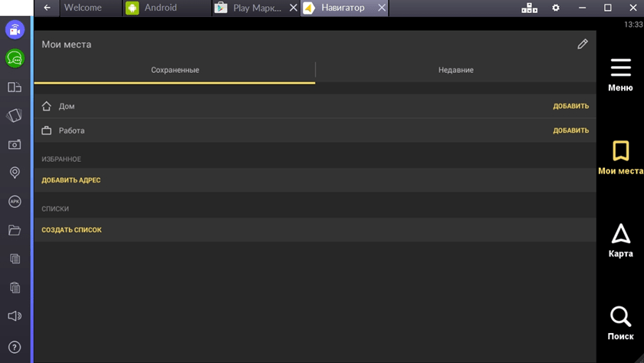The width and height of the screenshot is (644, 363).
Task: Open the Меню hamburger button
Action: tap(620, 68)
